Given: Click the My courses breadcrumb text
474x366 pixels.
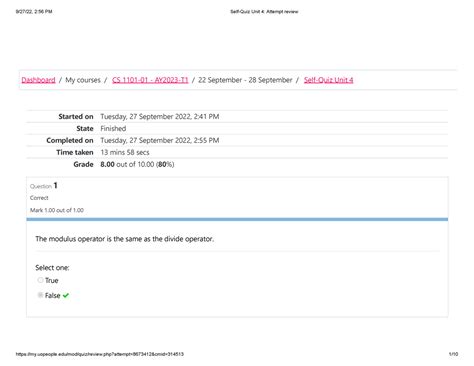Looking at the screenshot, I should click(83, 80).
